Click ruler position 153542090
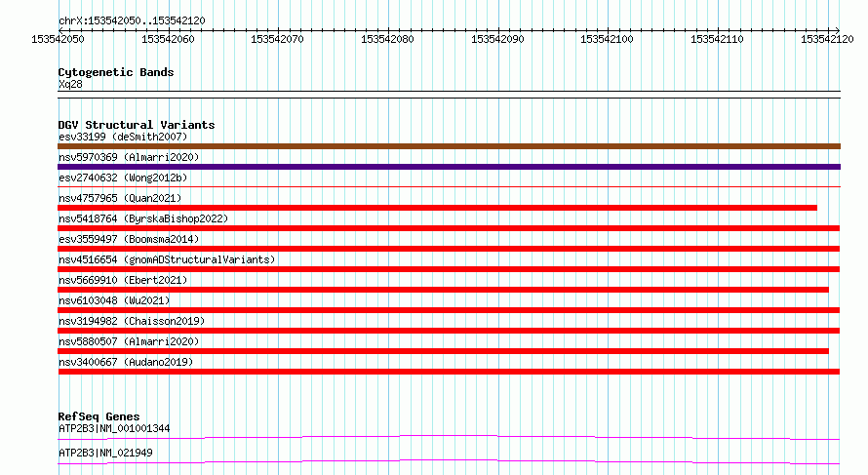 tap(497, 39)
